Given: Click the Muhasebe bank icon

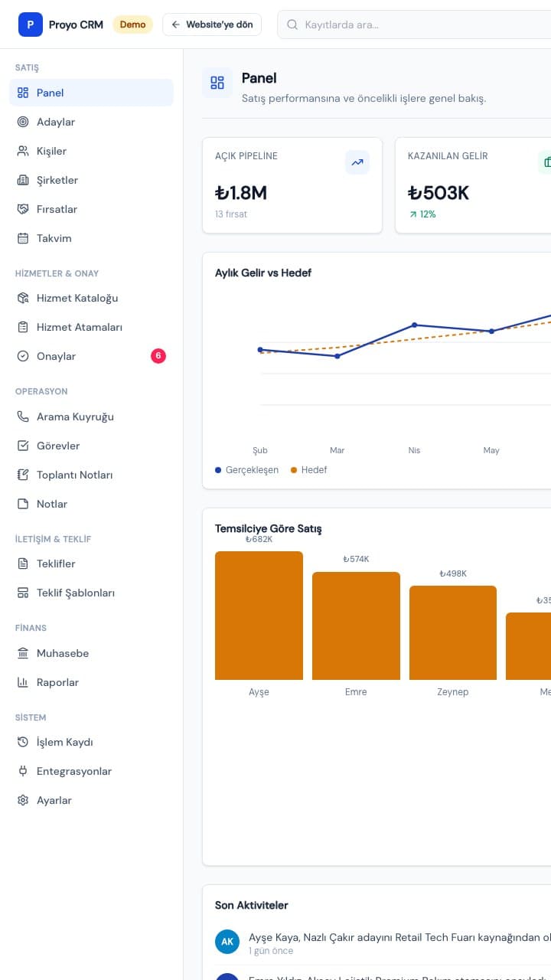Looking at the screenshot, I should point(23,653).
